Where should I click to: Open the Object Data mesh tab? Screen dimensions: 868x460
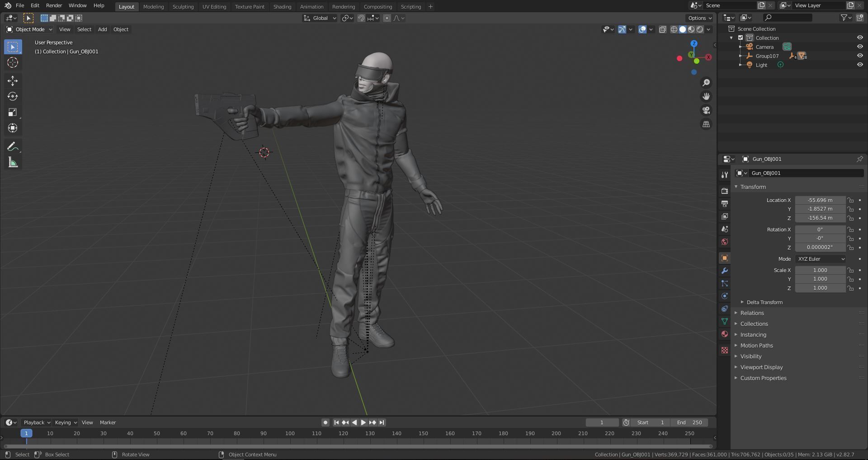(x=725, y=321)
